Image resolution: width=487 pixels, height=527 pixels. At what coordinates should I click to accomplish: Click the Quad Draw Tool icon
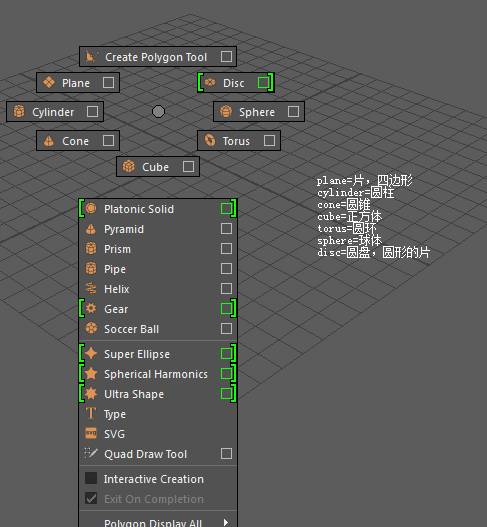91,453
